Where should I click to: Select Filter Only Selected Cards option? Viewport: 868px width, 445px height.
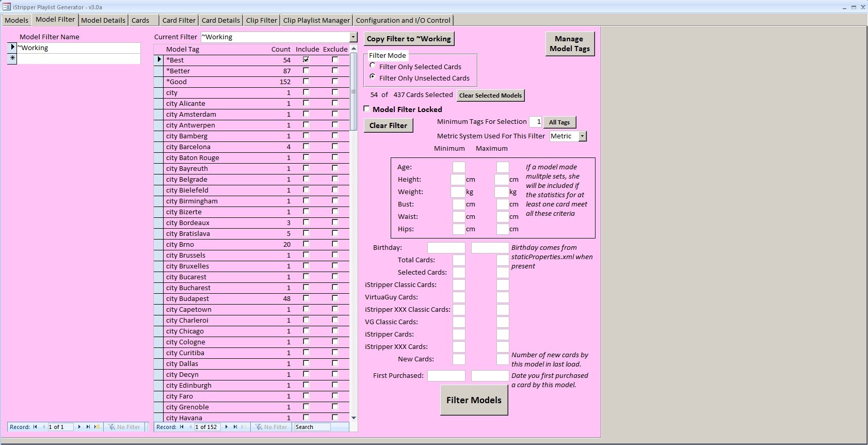pos(373,66)
